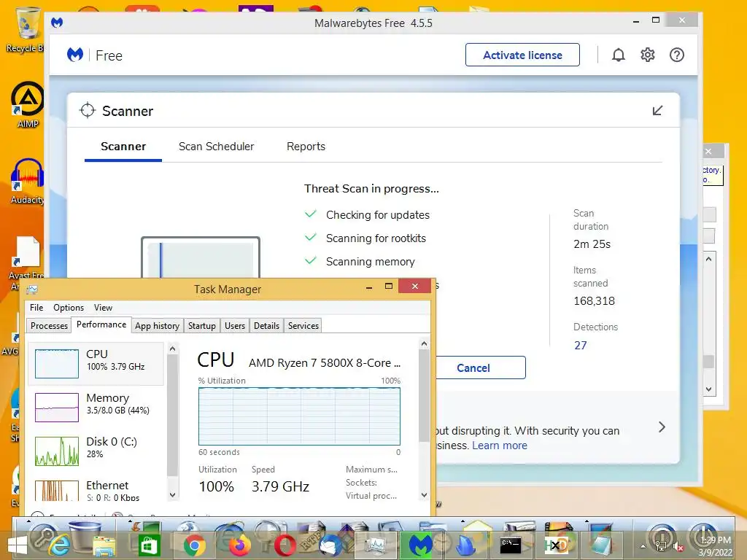Switch to Scanner tab

pyautogui.click(x=123, y=146)
